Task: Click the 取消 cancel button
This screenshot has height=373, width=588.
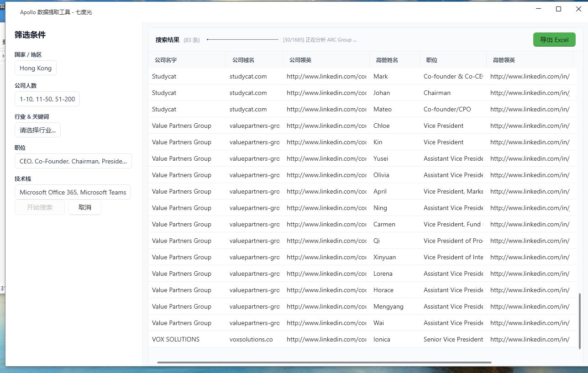Action: tap(85, 207)
